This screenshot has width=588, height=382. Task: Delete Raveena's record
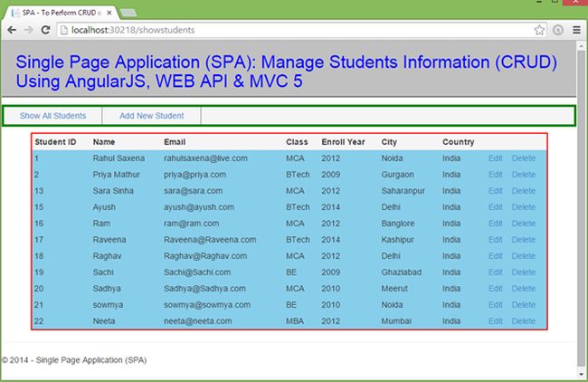pyautogui.click(x=524, y=240)
